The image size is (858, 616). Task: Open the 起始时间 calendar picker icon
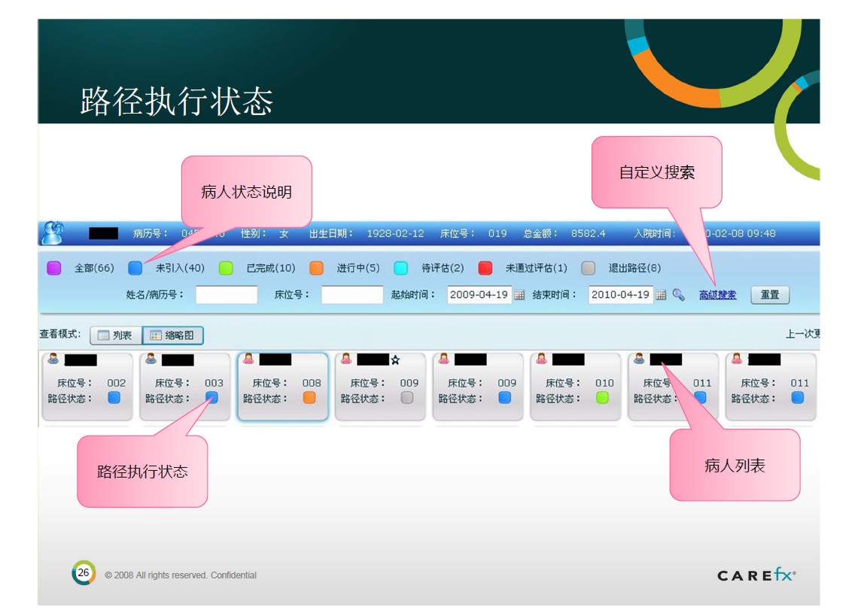click(x=519, y=295)
